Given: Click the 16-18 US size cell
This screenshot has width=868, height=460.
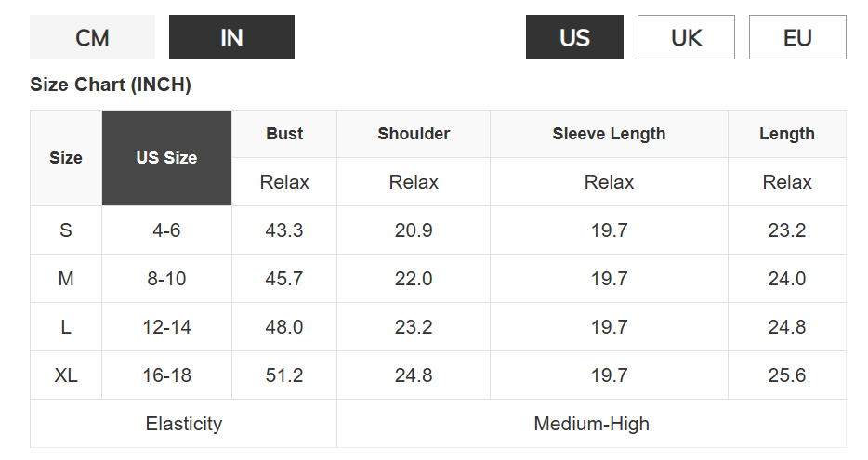Looking at the screenshot, I should [166, 375].
